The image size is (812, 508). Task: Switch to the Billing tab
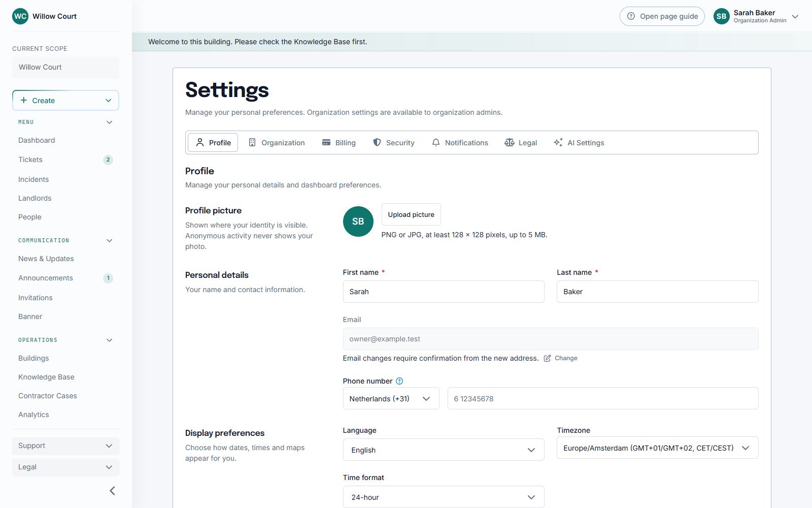pos(339,143)
